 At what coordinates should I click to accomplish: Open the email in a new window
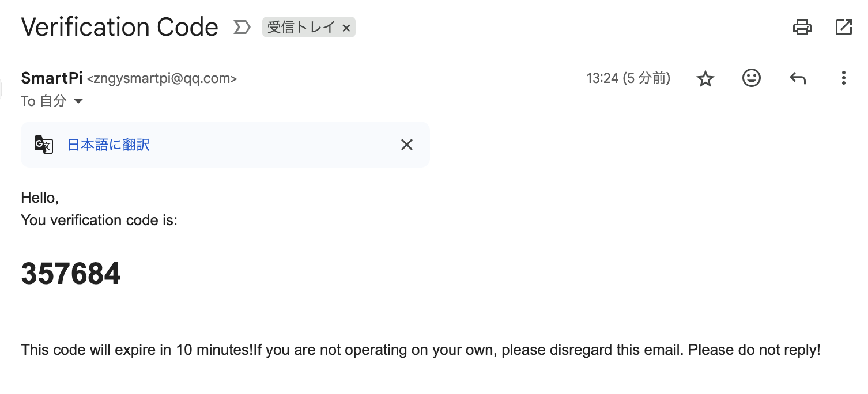[x=843, y=27]
